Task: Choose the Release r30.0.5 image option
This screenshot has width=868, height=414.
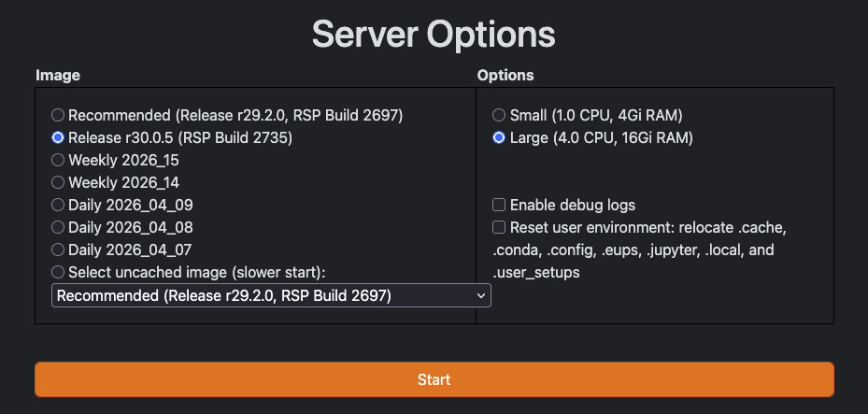Action: pos(58,137)
